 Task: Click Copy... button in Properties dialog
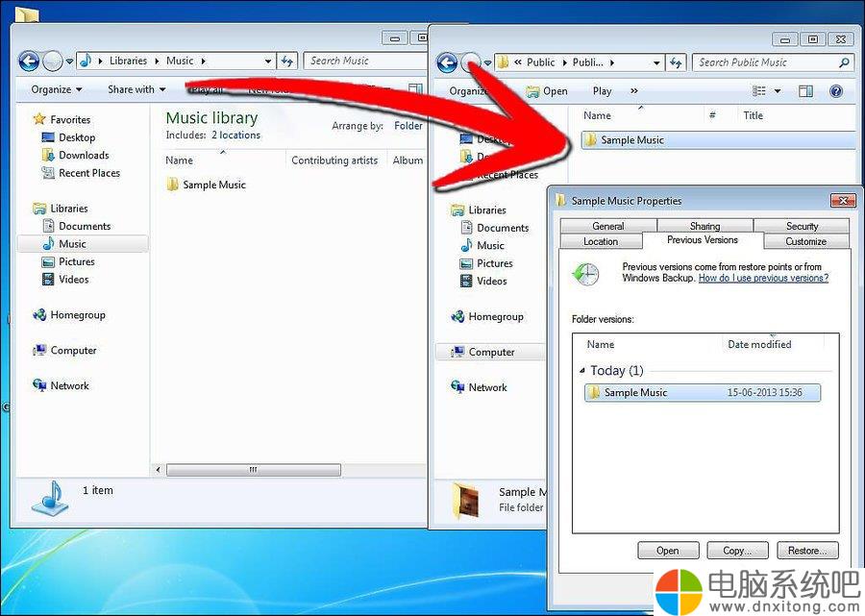click(737, 551)
